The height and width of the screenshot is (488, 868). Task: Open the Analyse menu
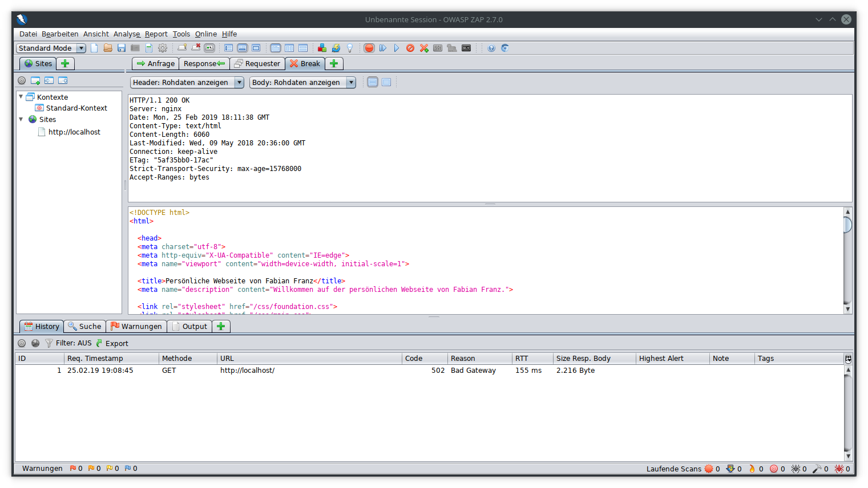127,34
